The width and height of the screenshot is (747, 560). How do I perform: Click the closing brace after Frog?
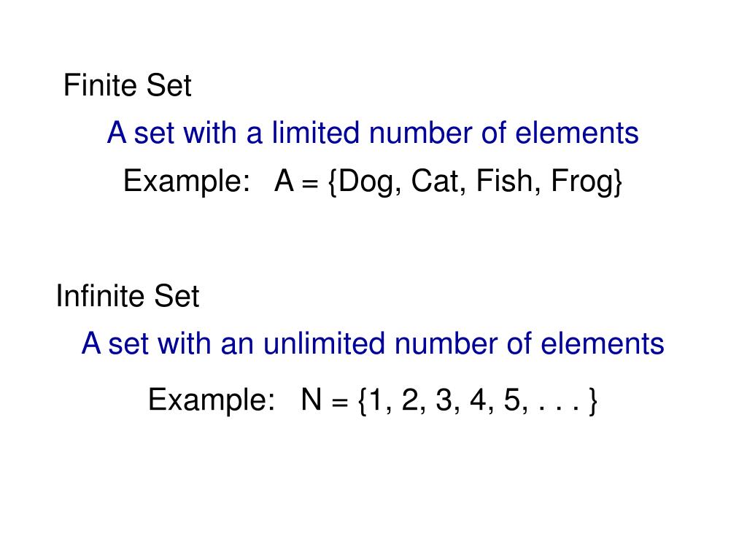(618, 182)
